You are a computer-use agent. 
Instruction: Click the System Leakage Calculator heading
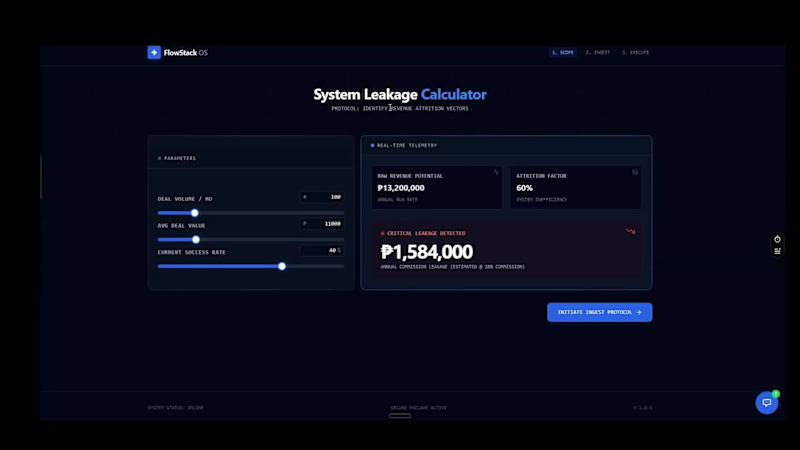pos(400,94)
